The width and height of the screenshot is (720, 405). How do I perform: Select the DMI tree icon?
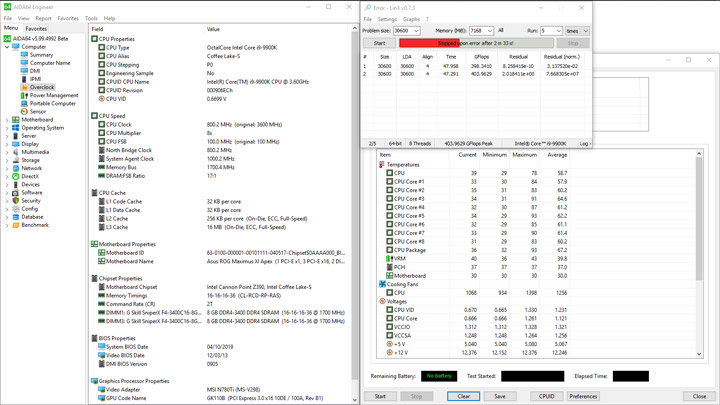(24, 71)
